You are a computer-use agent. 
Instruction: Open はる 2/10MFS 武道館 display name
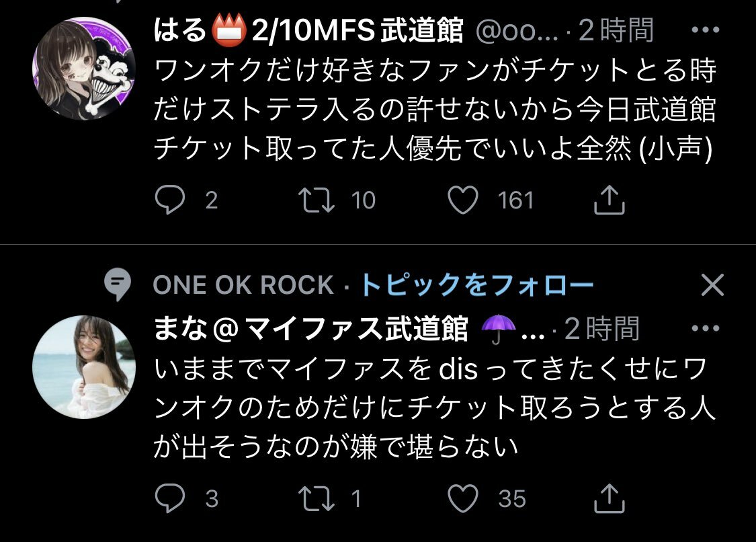point(308,30)
